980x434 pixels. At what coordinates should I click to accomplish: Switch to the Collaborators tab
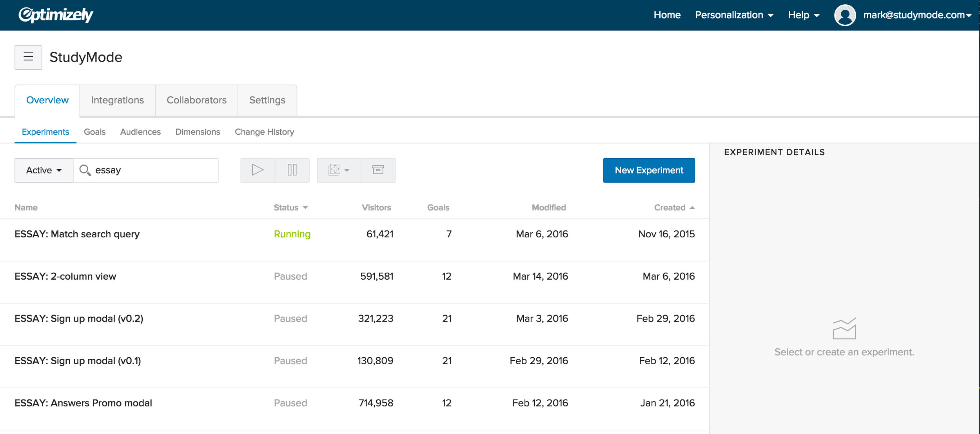[197, 100]
